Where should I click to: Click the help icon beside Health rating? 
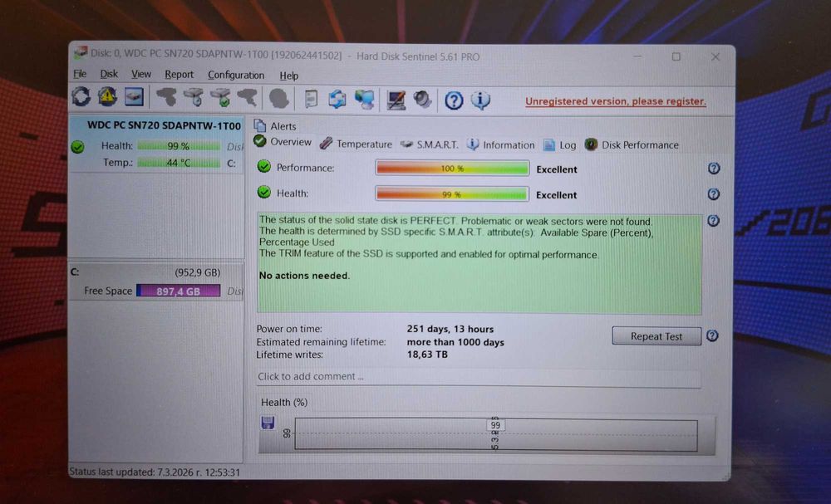714,194
